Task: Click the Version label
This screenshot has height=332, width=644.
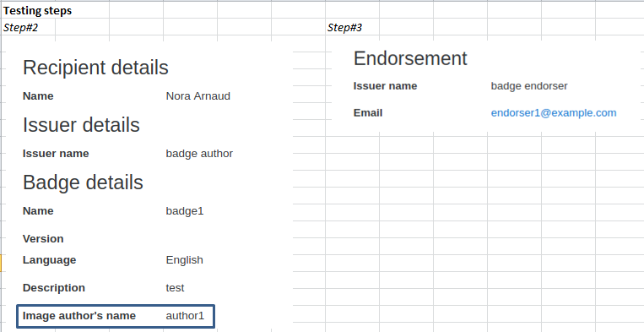Action: point(43,239)
